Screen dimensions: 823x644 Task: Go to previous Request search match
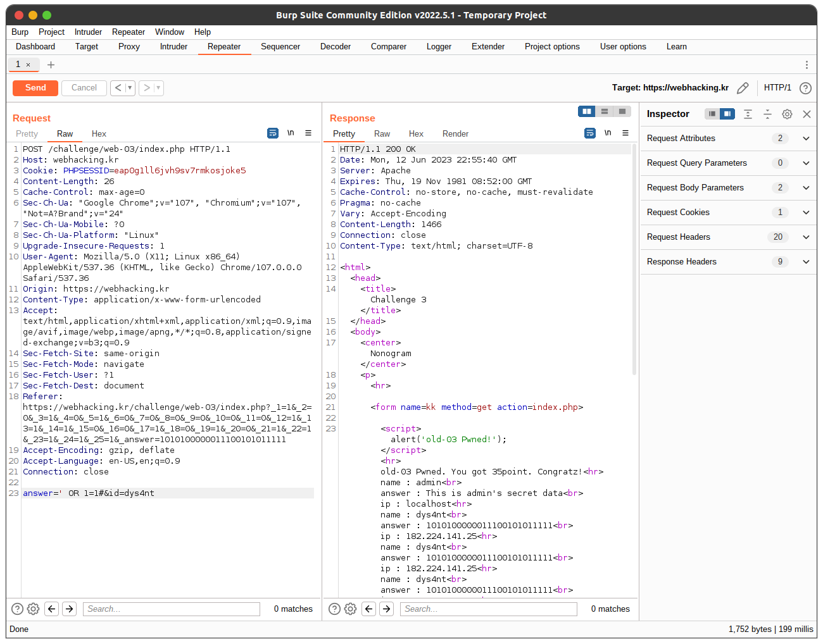click(x=52, y=609)
